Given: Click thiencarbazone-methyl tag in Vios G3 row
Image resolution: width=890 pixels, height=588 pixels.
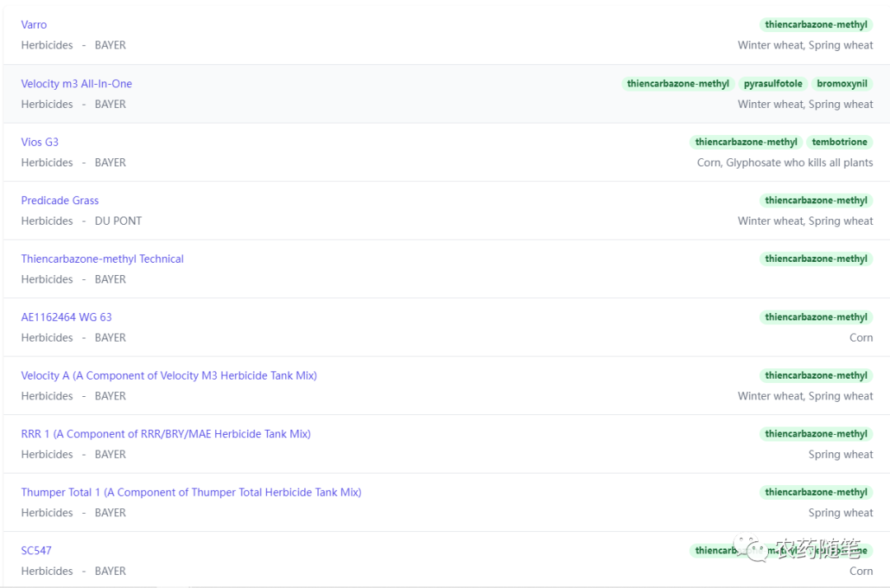Looking at the screenshot, I should tap(746, 142).
